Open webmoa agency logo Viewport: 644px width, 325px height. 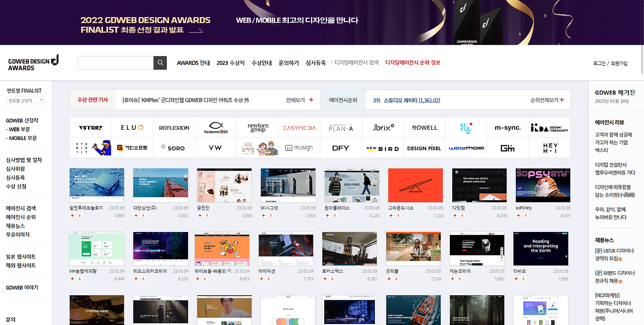466,148
